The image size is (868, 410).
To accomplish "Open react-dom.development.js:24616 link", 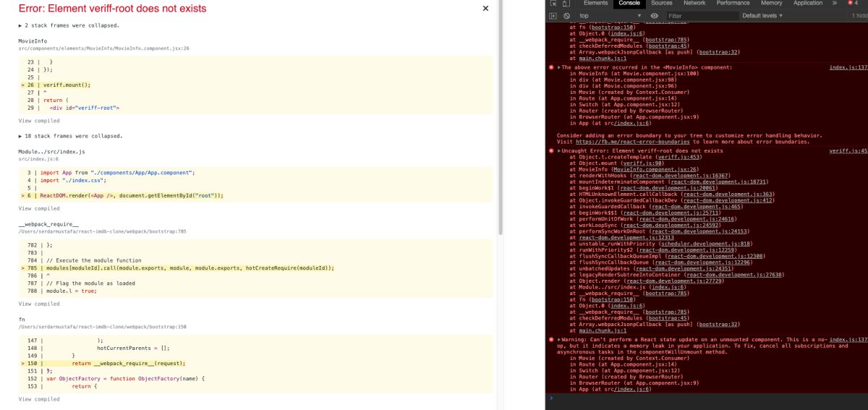I will (687, 218).
